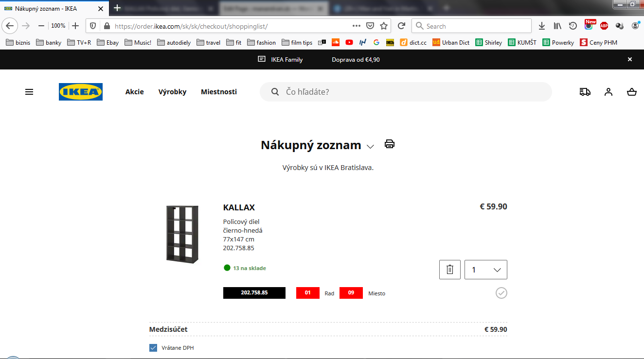Expand the Nákupný zoznam list chevron

(370, 147)
